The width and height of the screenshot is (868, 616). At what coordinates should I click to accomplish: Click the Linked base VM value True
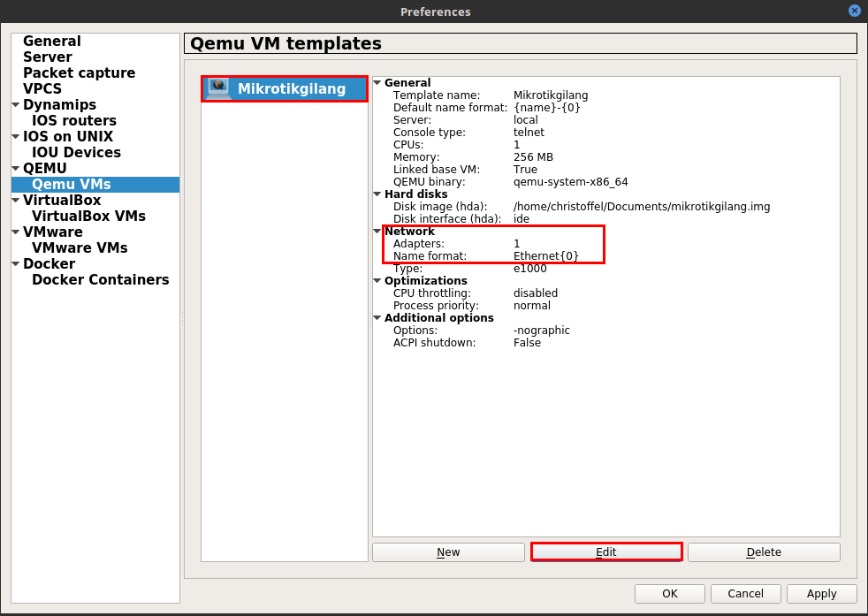click(525, 170)
